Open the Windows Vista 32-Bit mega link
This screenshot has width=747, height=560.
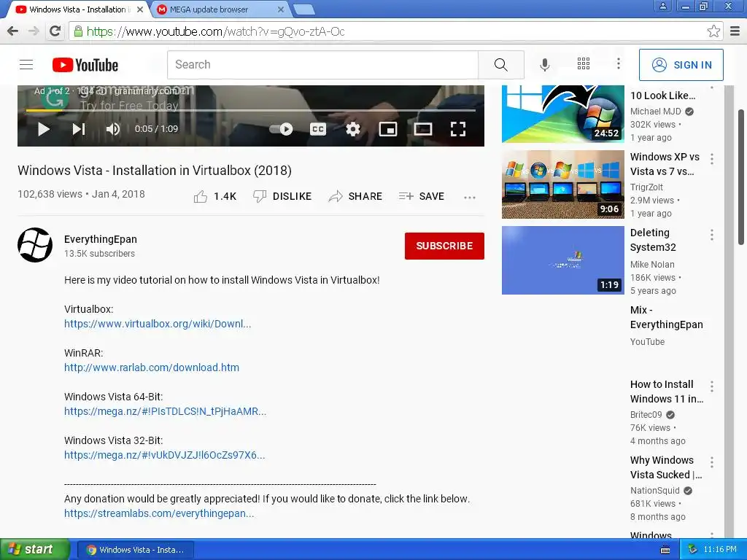click(x=164, y=455)
